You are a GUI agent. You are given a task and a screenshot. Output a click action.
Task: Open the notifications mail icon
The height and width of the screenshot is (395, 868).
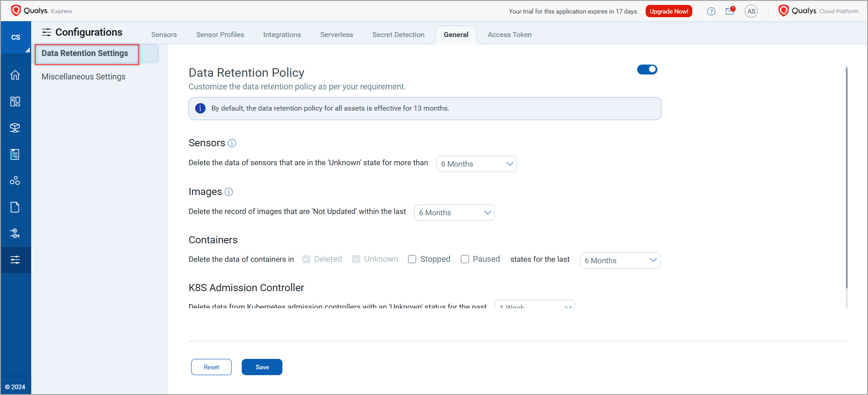[x=730, y=11]
